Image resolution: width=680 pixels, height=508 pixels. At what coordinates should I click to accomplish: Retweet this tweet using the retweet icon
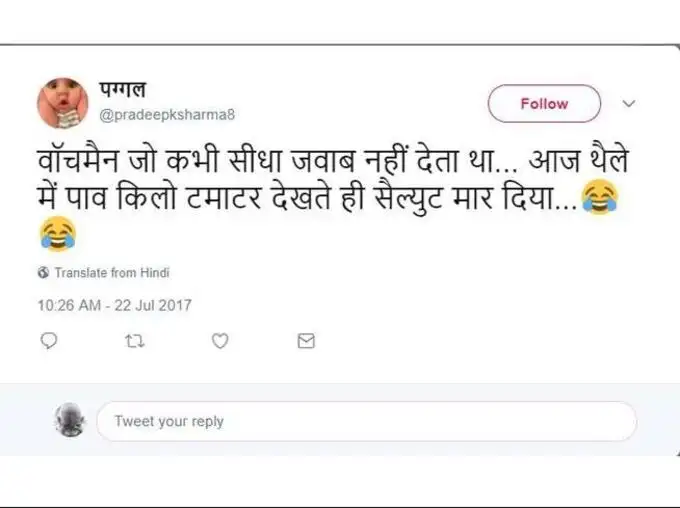[x=133, y=341]
